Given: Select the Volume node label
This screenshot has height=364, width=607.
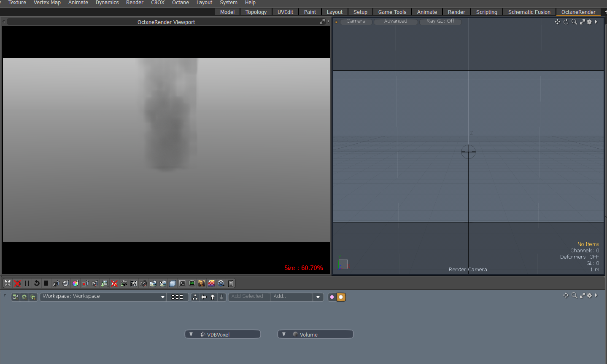Looking at the screenshot, I should click(309, 335).
